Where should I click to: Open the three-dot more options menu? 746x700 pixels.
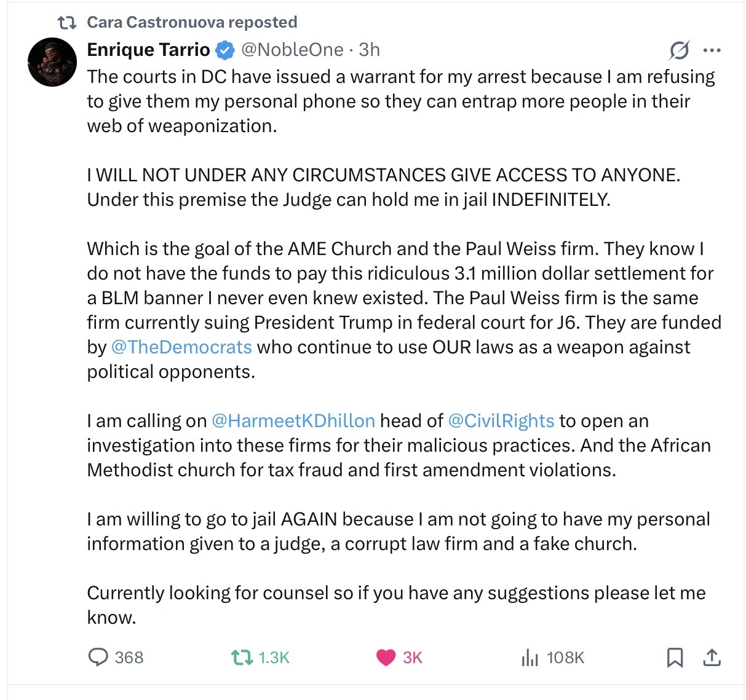pos(712,50)
